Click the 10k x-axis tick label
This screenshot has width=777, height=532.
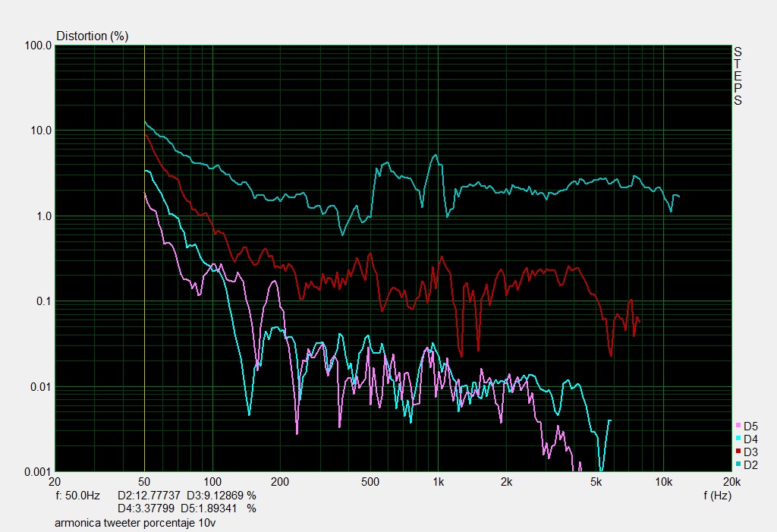pyautogui.click(x=663, y=482)
